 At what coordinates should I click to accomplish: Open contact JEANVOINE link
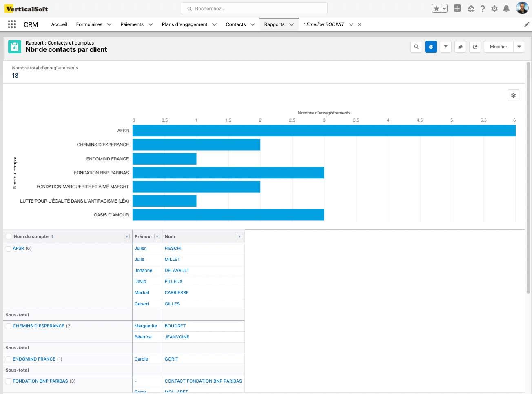(177, 337)
